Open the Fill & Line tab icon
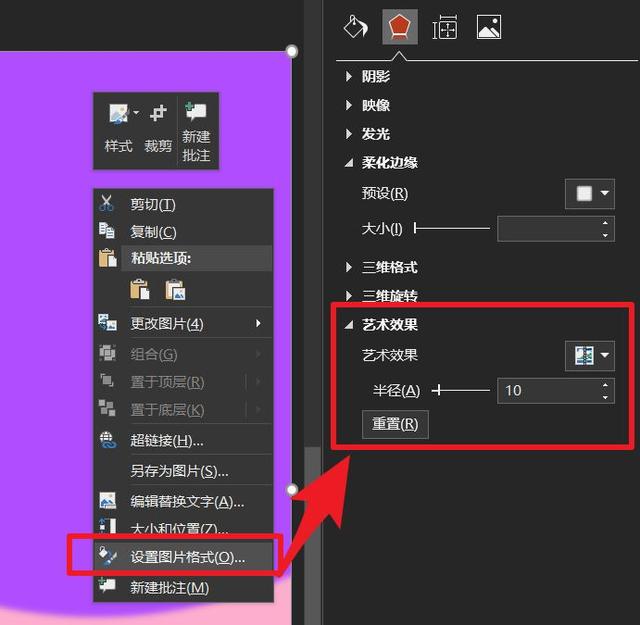 click(355, 27)
